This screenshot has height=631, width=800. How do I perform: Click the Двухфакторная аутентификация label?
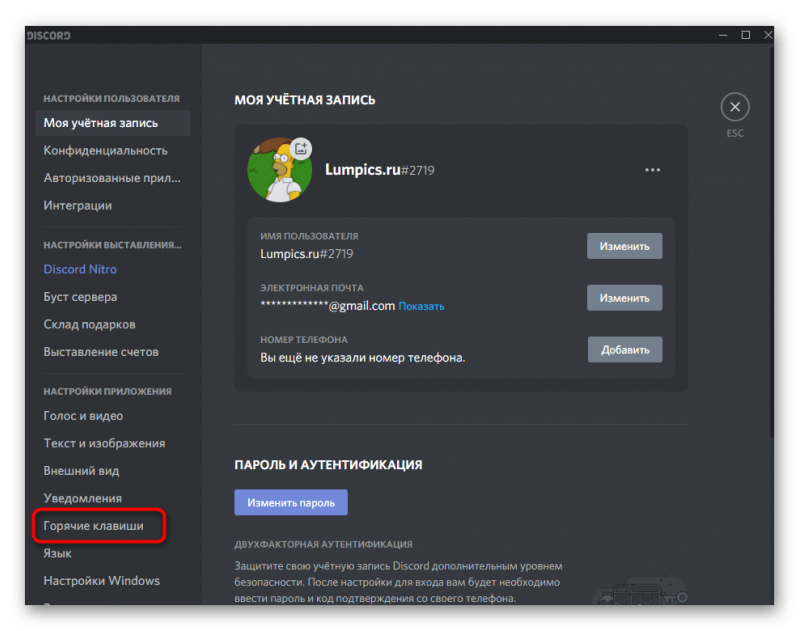(323, 544)
